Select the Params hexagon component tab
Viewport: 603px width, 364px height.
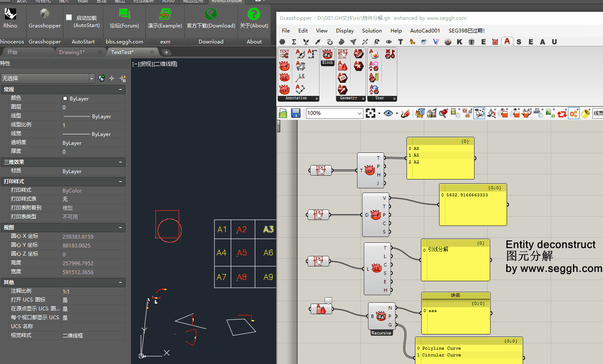[282, 42]
